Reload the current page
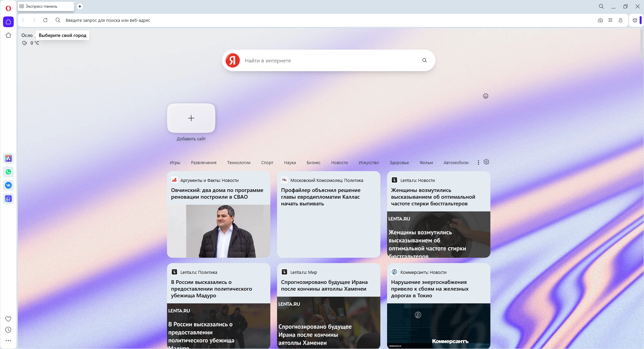This screenshot has width=644, height=349. click(45, 20)
